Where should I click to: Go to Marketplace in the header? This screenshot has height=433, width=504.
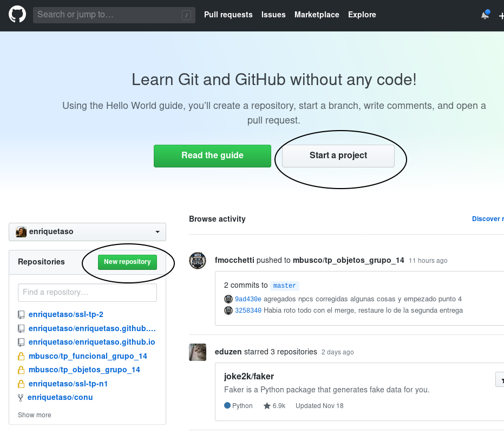(x=317, y=15)
